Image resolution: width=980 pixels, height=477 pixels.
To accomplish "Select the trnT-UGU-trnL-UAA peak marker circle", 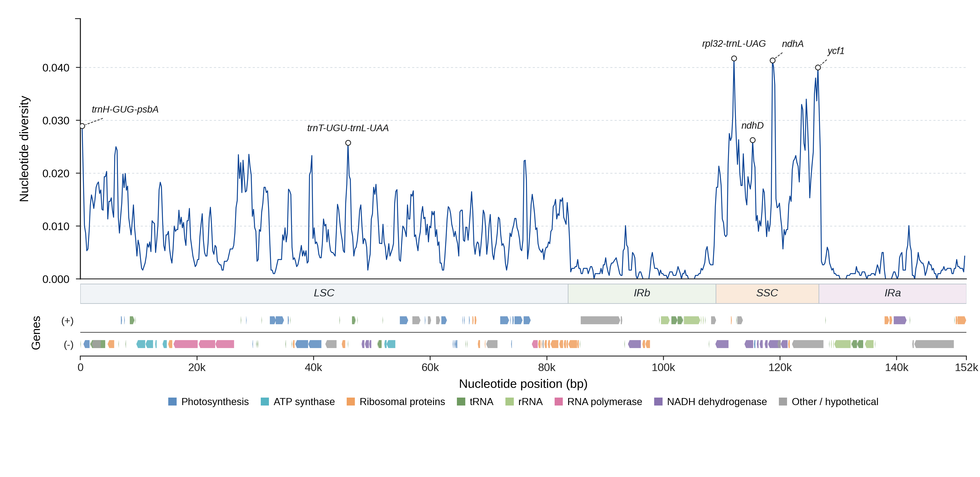I will pyautogui.click(x=348, y=143).
